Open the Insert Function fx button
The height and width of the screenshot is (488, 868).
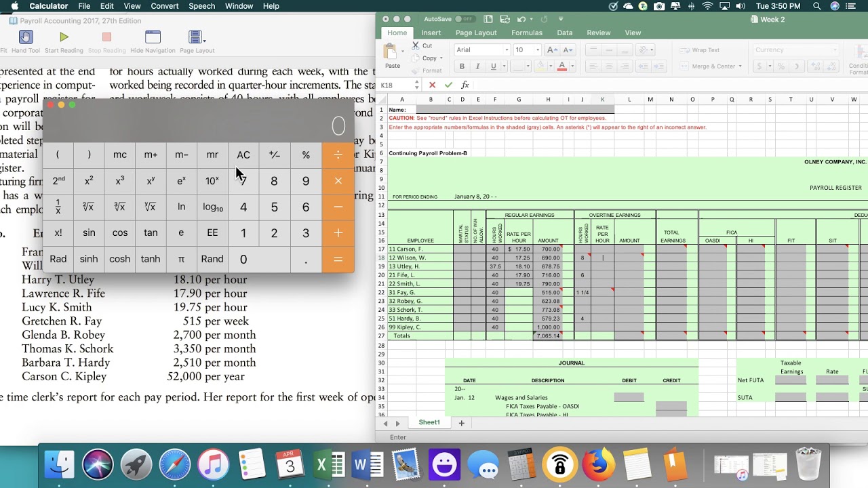465,85
